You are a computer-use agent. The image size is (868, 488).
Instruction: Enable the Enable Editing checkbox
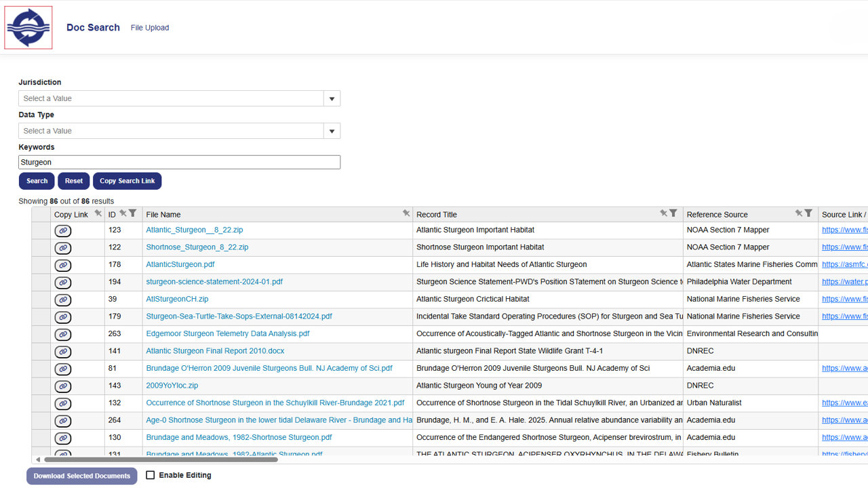point(151,475)
